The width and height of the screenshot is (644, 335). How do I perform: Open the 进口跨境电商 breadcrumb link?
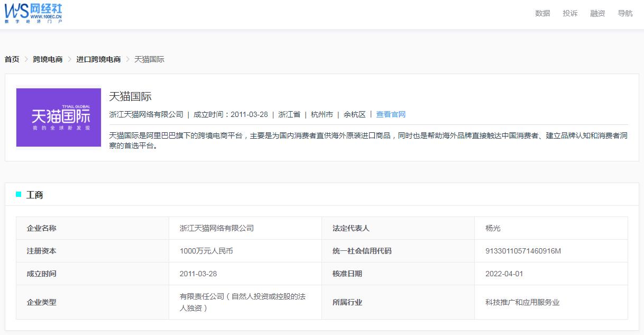point(98,59)
